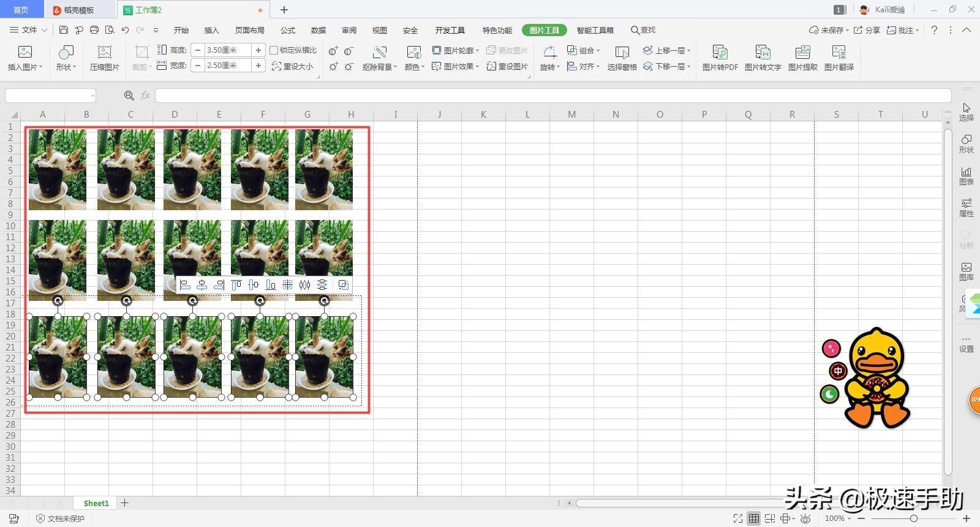This screenshot has width=980, height=527.
Task: Click the Sheet1 tab
Action: coord(96,503)
